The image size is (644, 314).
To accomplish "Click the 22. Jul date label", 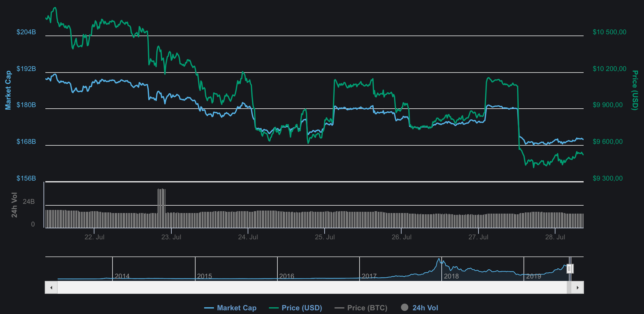I will click(94, 237).
